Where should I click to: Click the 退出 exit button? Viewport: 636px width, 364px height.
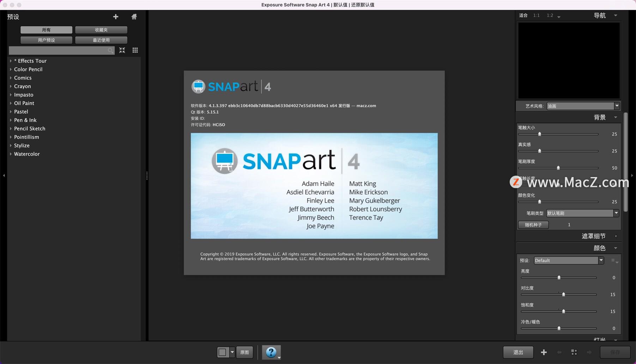click(518, 352)
